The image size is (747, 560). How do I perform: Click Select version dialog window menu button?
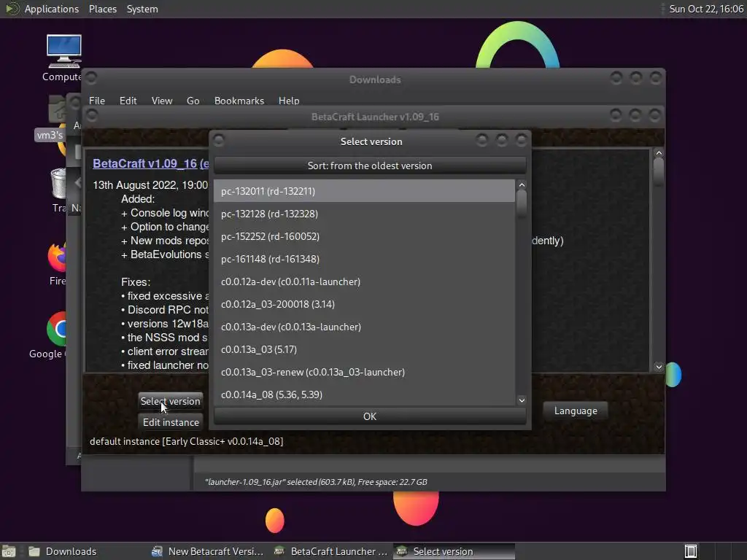click(x=219, y=140)
